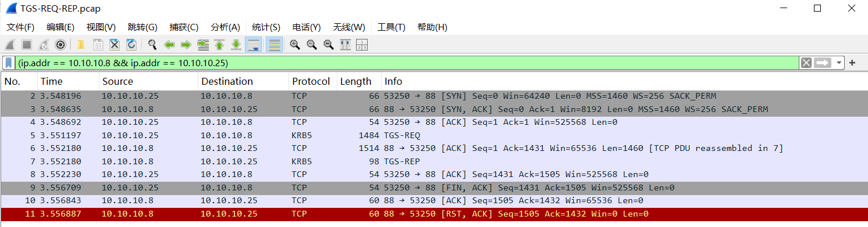Open the 文件(F) menu
868x227 pixels.
(20, 27)
